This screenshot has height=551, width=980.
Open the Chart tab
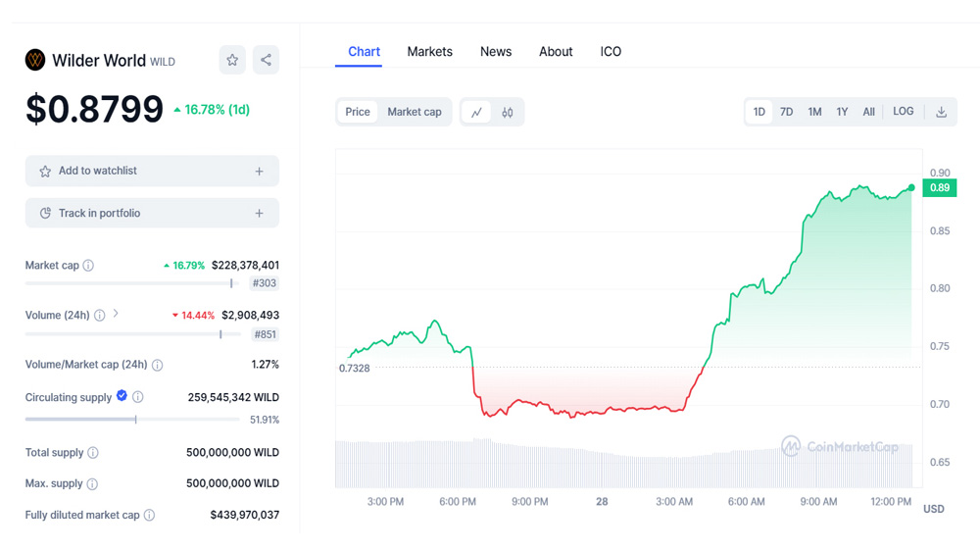pyautogui.click(x=364, y=52)
